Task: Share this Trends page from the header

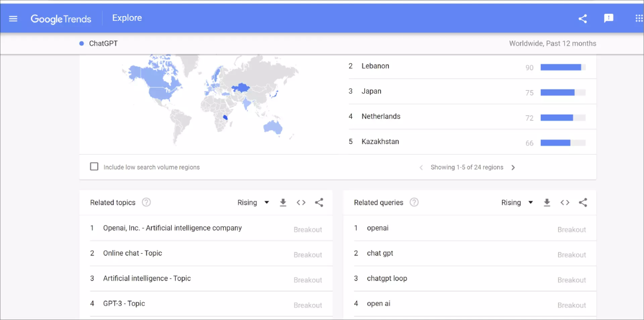Action: (583, 19)
